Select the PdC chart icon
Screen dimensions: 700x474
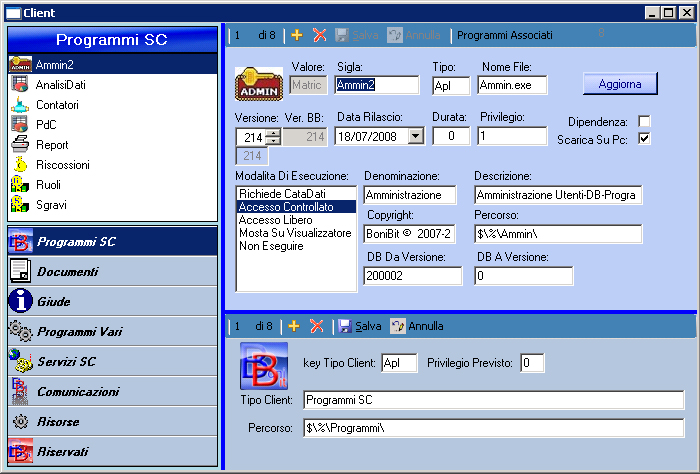click(x=20, y=125)
